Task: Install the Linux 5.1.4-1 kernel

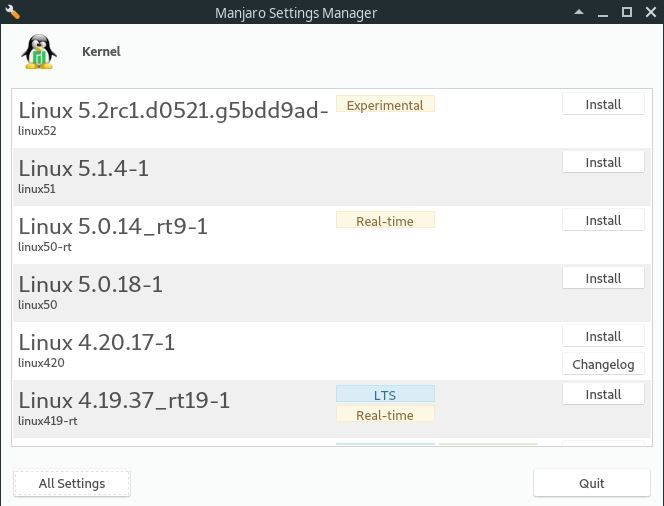Action: pyautogui.click(x=603, y=162)
